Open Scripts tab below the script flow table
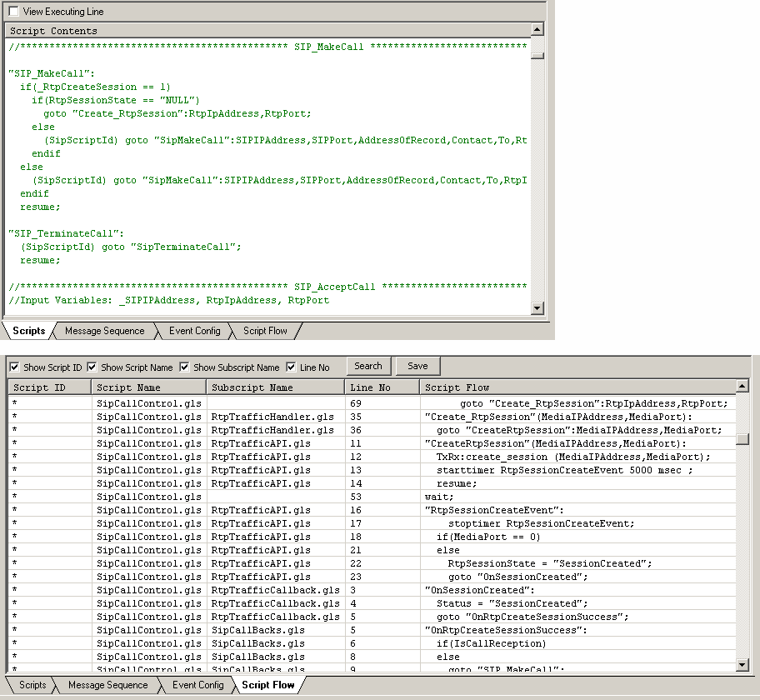Screen dimensions: 760x700 pyautogui.click(x=32, y=684)
